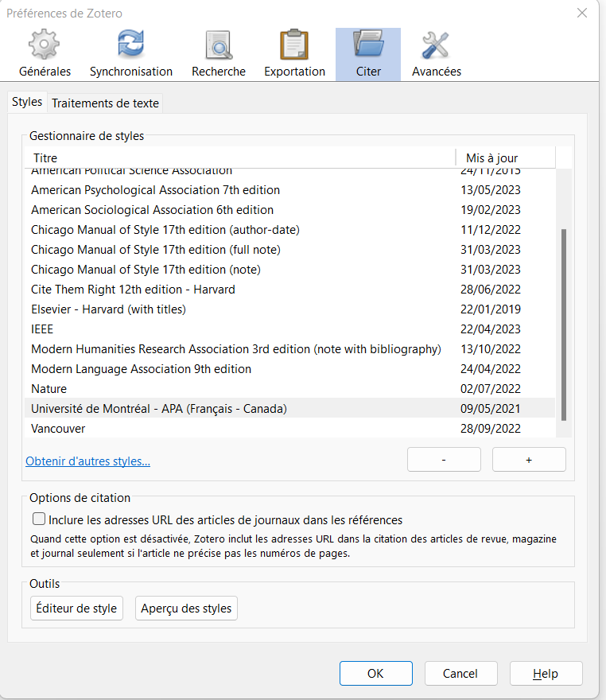Select Modern Humanities Research Association 3rd edition
606x700 pixels.
[290, 349]
